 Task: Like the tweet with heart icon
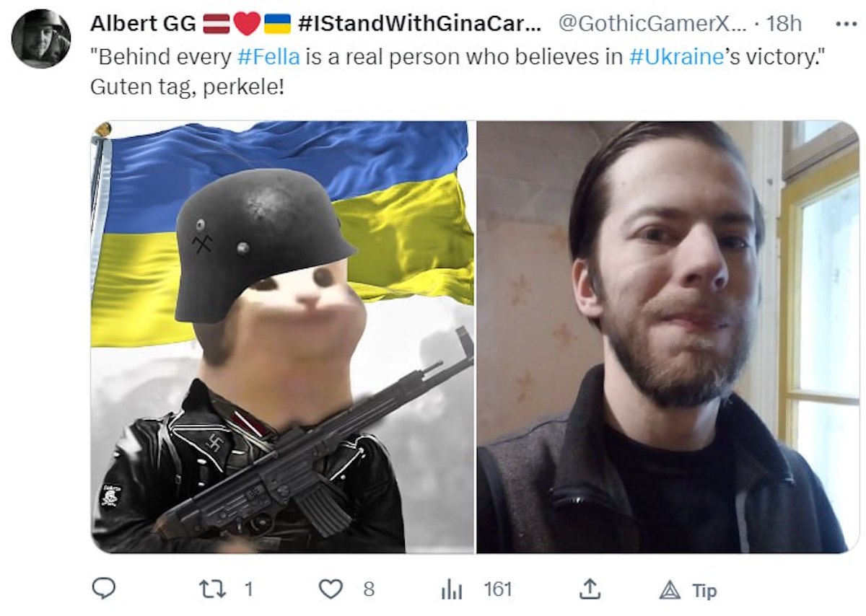331,589
